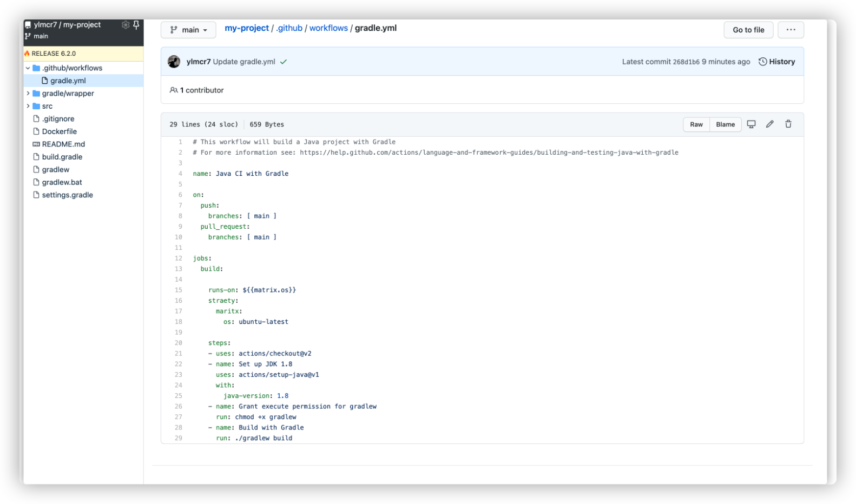Click the green commit status checkmark
856x504 pixels.
[284, 62]
